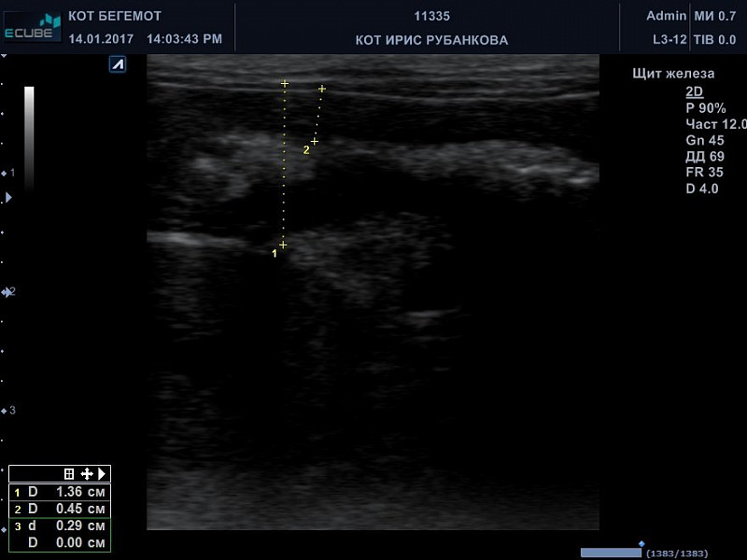The height and width of the screenshot is (560, 747).
Task: Click the D 4.0 depth value
Action: click(702, 189)
